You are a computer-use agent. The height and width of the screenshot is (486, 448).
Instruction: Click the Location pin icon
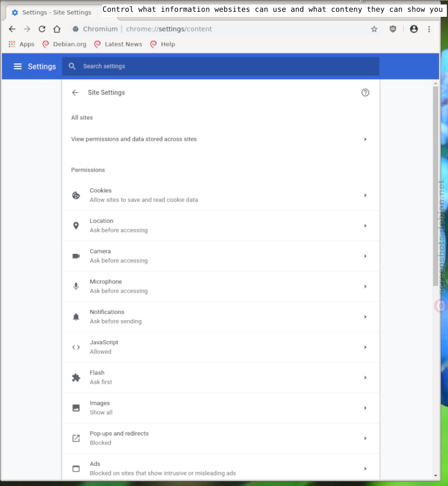76,226
